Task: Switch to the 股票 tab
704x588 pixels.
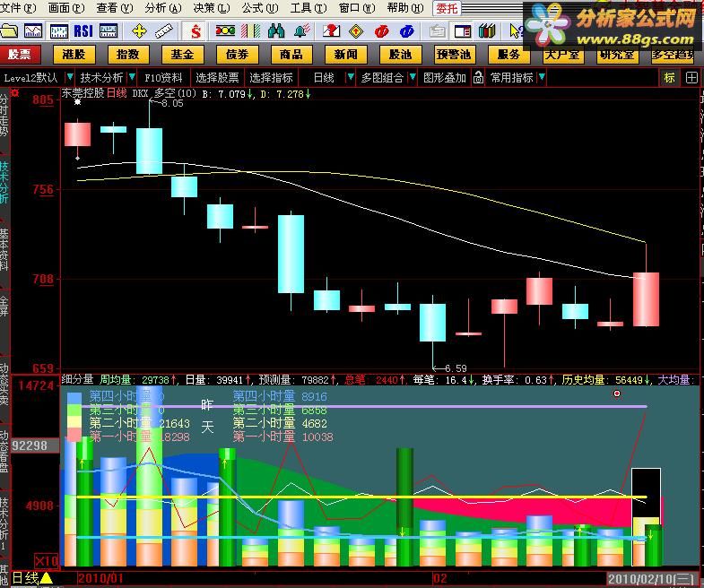Action: pyautogui.click(x=21, y=55)
